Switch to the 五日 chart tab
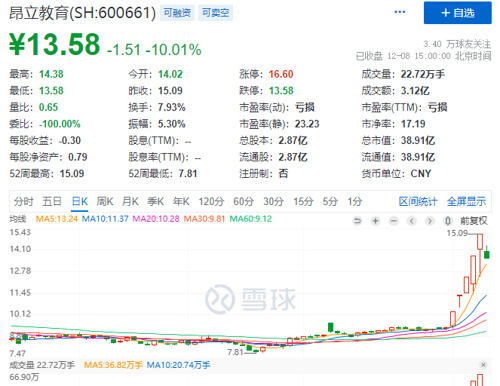 click(52, 201)
